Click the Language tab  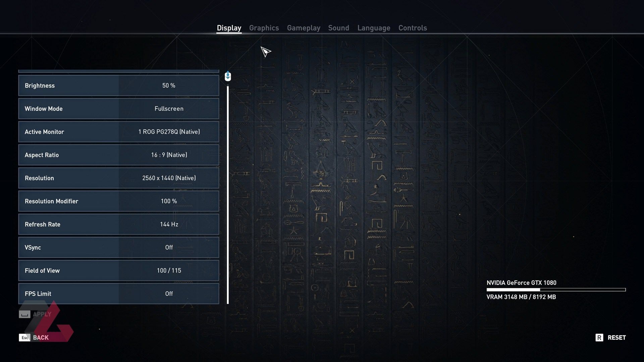(x=374, y=27)
